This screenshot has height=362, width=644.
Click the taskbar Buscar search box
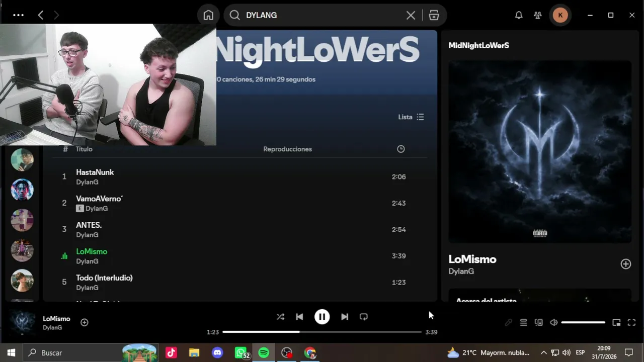tap(91, 352)
